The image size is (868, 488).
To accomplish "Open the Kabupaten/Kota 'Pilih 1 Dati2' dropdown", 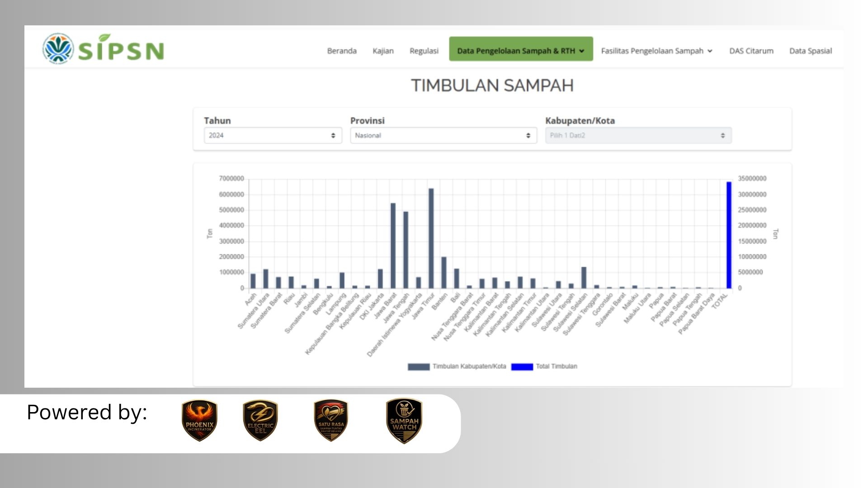I will click(638, 135).
